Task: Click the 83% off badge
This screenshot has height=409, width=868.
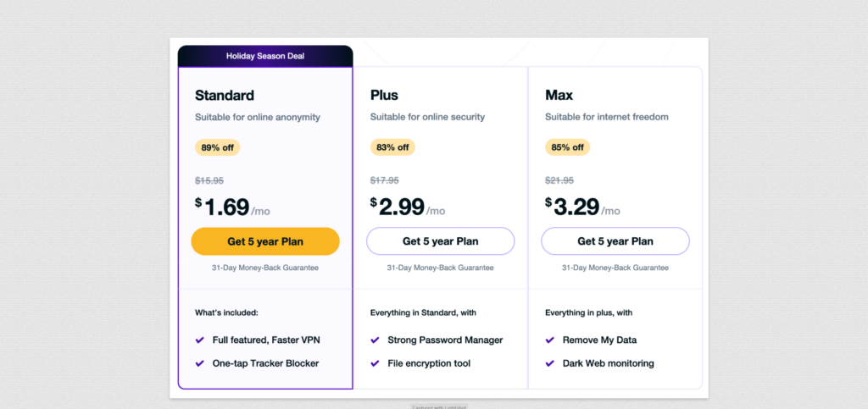Action: 392,147
